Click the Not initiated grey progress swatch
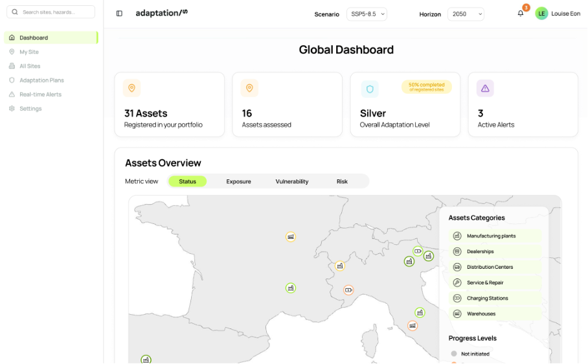 pyautogui.click(x=454, y=354)
